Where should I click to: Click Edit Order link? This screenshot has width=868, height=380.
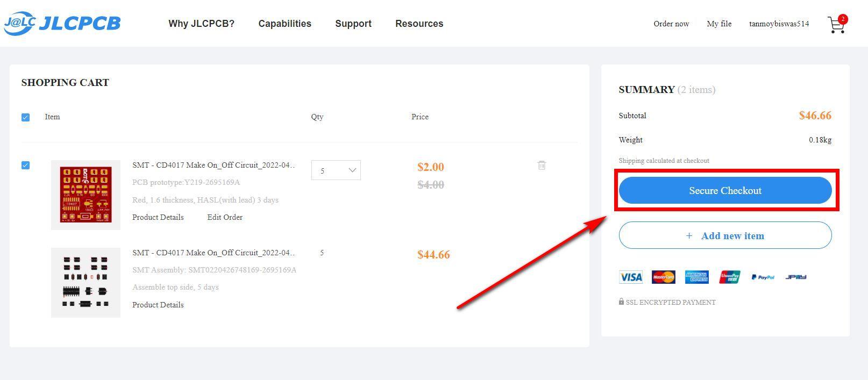225,217
